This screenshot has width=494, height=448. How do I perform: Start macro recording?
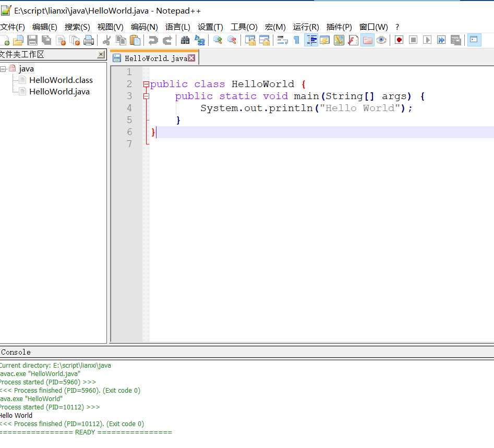point(399,40)
